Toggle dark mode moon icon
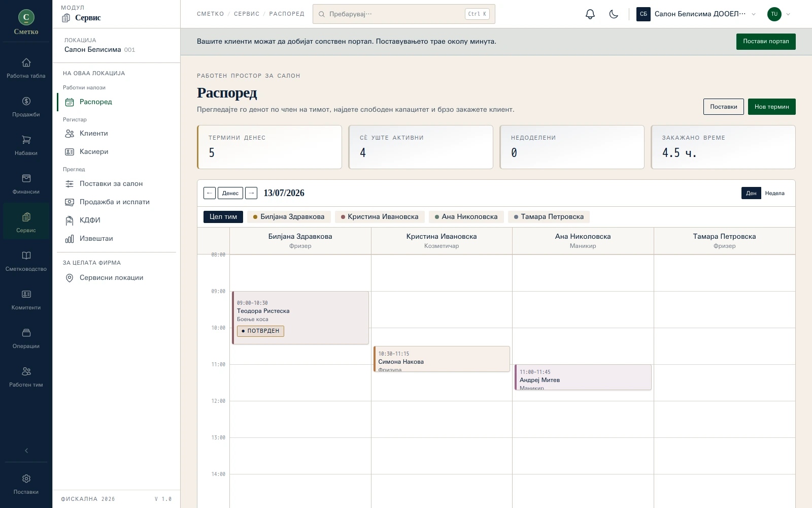Image resolution: width=812 pixels, height=508 pixels. pyautogui.click(x=614, y=14)
